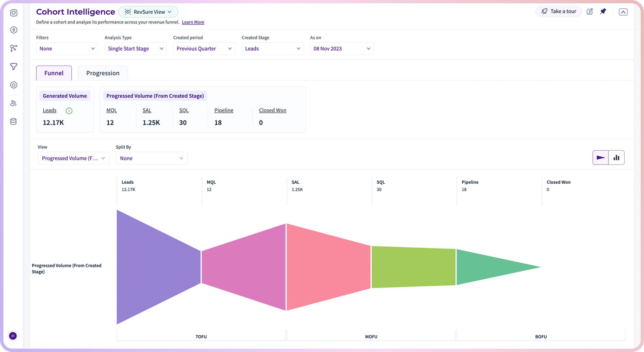
Task: Open the Created period dropdown
Action: click(x=204, y=49)
